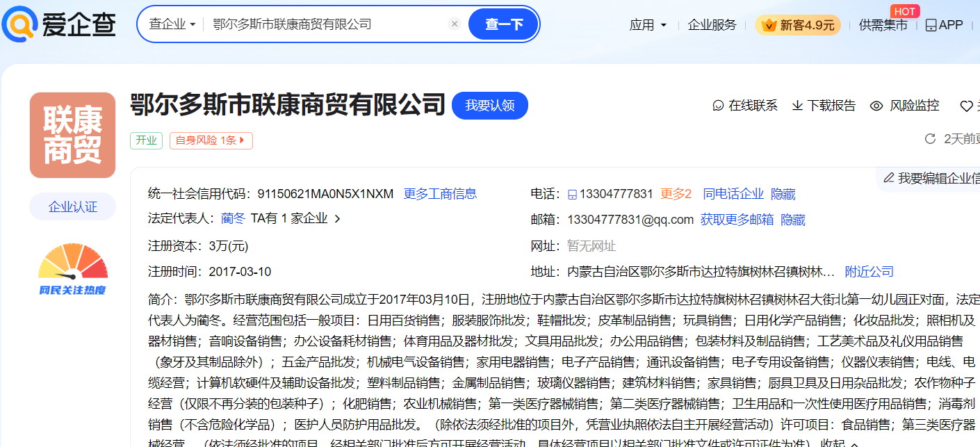Open the 爱企查 logo homepage
Screen dimensions: 980x447
(x=58, y=25)
